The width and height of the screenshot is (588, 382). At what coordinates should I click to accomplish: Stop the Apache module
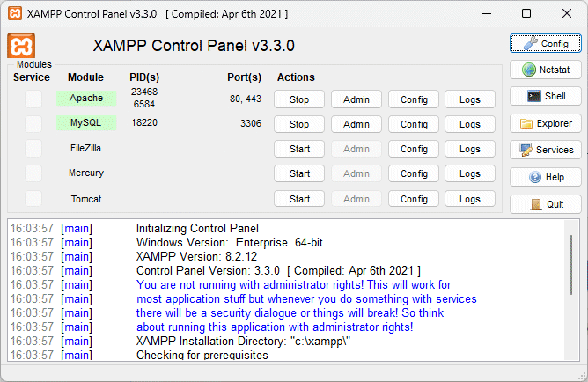pyautogui.click(x=299, y=99)
